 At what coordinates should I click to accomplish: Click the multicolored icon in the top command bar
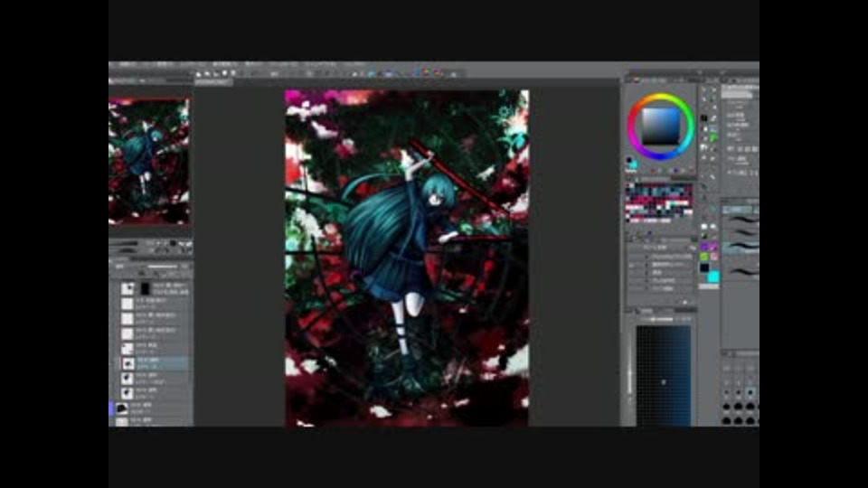coord(426,73)
